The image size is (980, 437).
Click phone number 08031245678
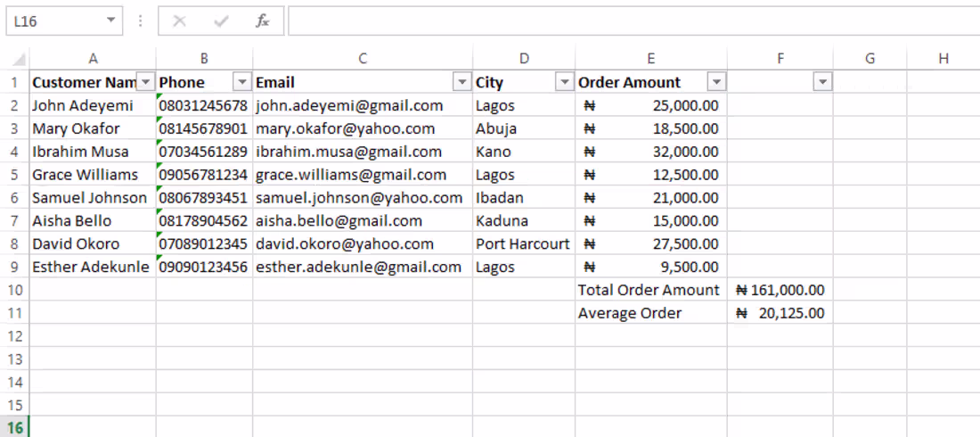point(204,105)
